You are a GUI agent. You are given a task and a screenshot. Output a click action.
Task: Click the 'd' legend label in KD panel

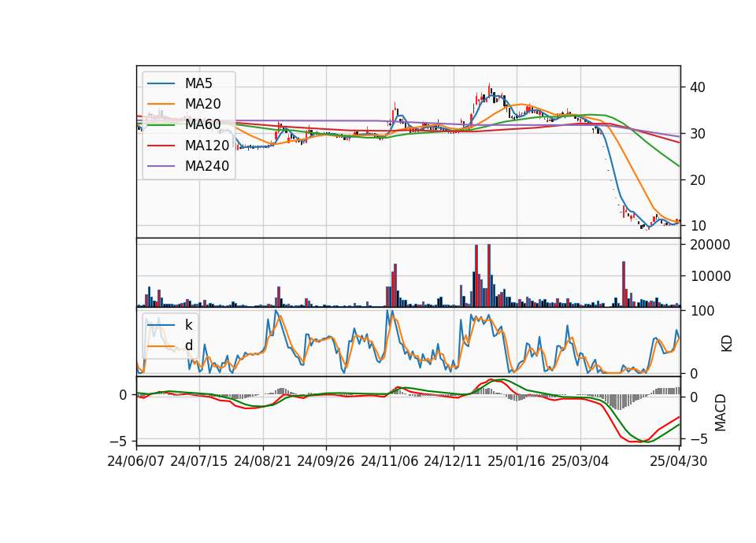pos(189,345)
